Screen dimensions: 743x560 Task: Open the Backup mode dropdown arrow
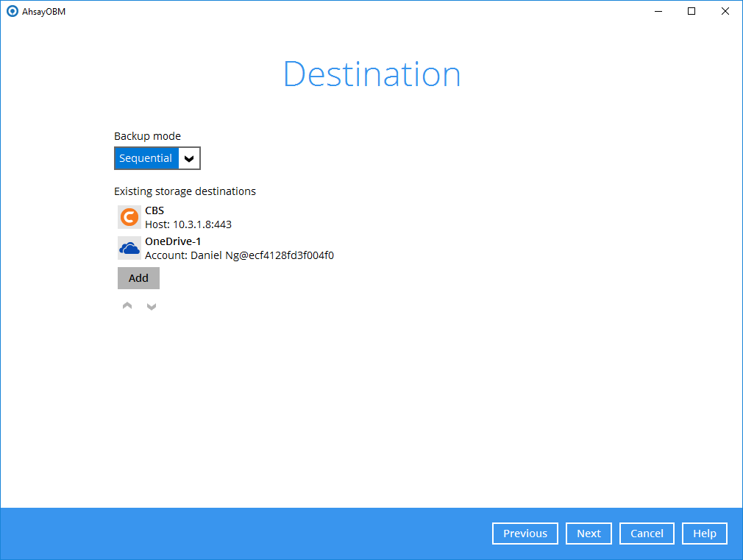[189, 158]
